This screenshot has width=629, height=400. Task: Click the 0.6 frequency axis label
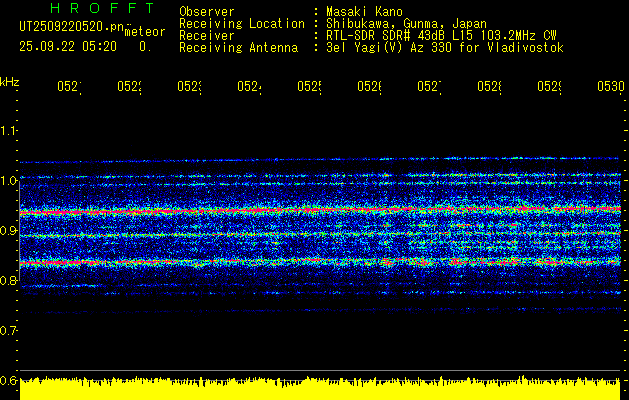8,380
